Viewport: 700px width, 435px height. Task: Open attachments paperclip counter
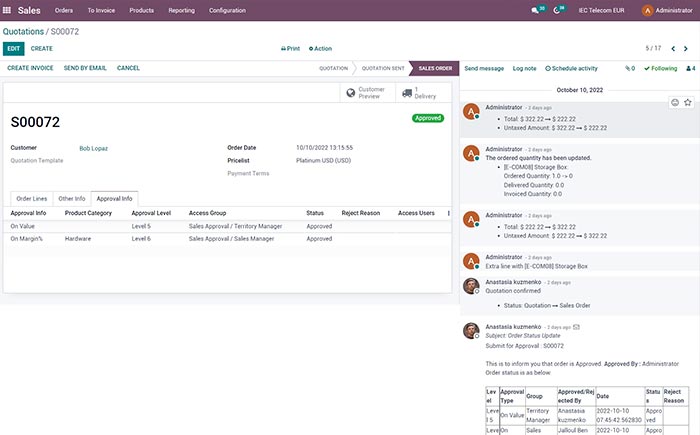coord(630,68)
